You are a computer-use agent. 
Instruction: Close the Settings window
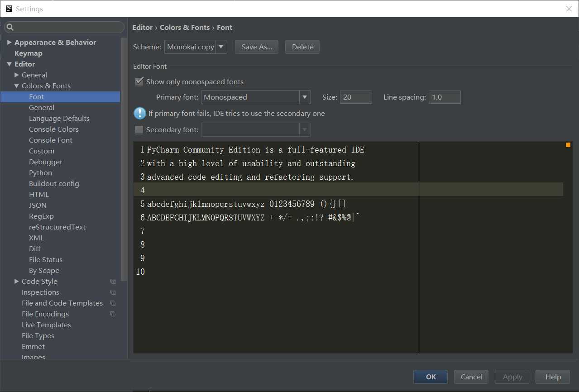coord(569,9)
